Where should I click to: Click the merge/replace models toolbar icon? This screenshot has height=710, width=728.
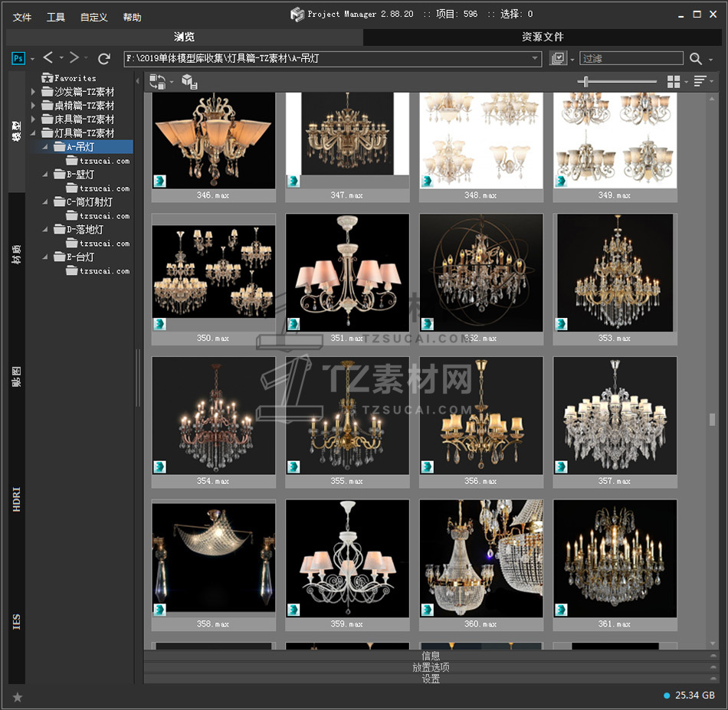(x=158, y=81)
